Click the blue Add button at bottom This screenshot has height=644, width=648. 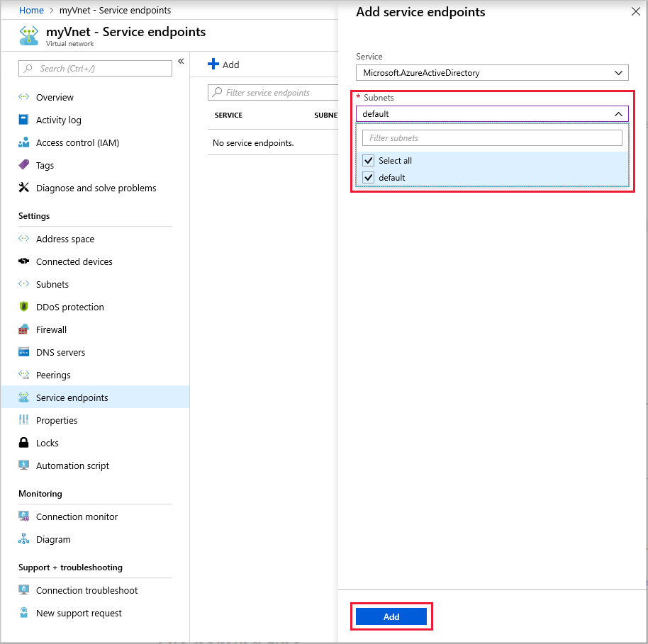[x=391, y=617]
